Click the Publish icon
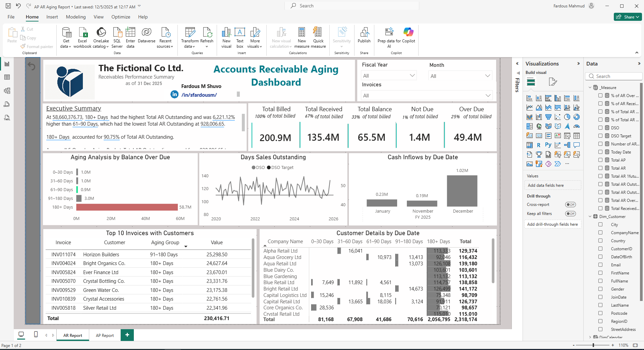644x350 pixels. point(364,35)
